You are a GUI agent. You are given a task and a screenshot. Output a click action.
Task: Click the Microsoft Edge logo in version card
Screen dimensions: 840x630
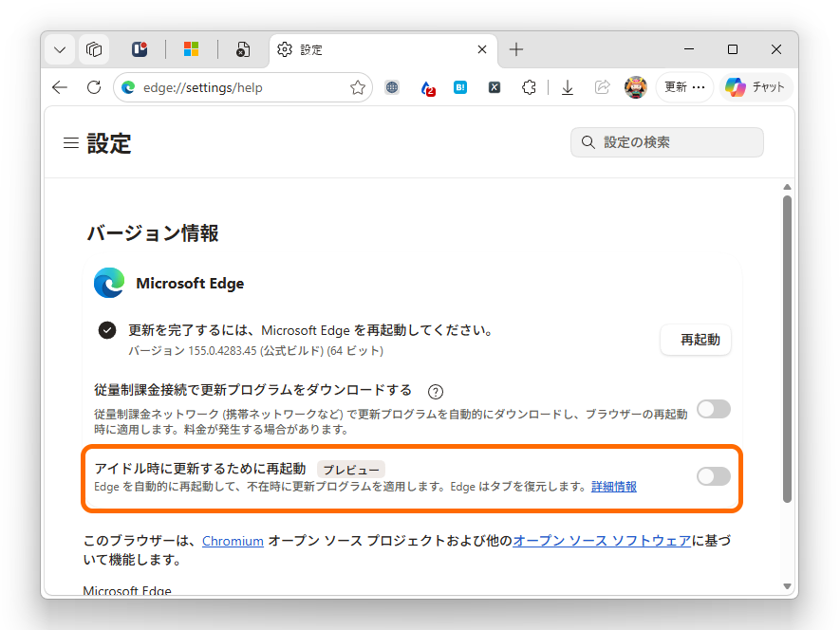(109, 283)
